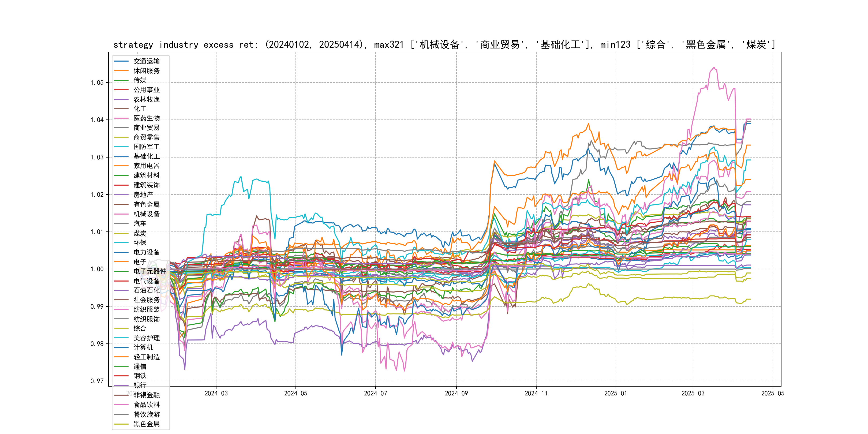Click the chart title text
The height and width of the screenshot is (434, 868).
444,44
